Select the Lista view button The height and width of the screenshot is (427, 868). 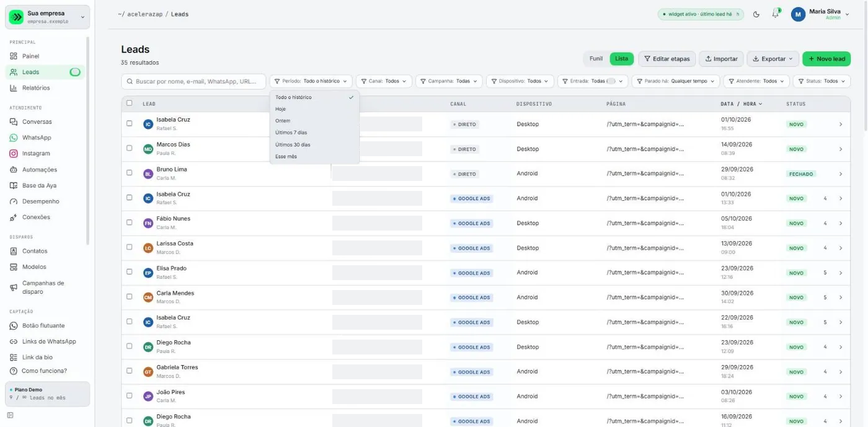622,59
